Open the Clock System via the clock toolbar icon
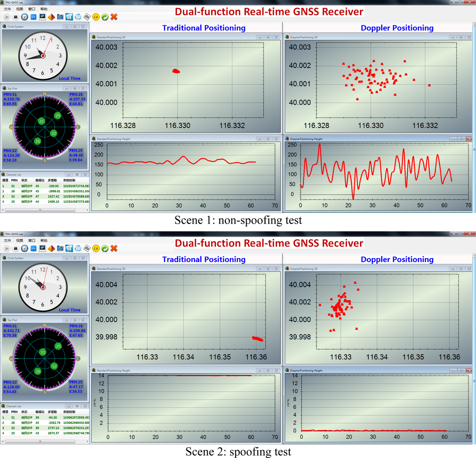The image size is (476, 458). pyautogui.click(x=24, y=17)
